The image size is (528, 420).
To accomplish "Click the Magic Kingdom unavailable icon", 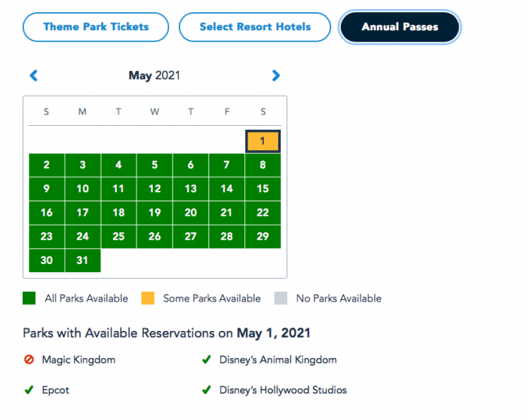I will [29, 360].
